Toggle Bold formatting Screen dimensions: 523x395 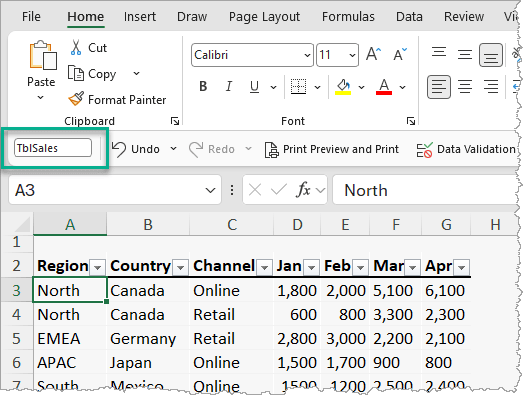[x=203, y=86]
